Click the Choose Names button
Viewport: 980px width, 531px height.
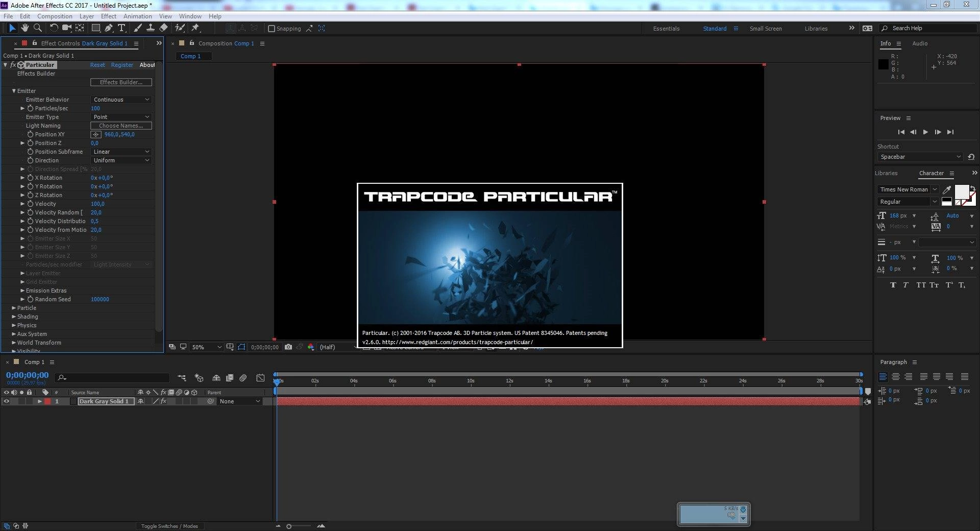click(x=121, y=126)
